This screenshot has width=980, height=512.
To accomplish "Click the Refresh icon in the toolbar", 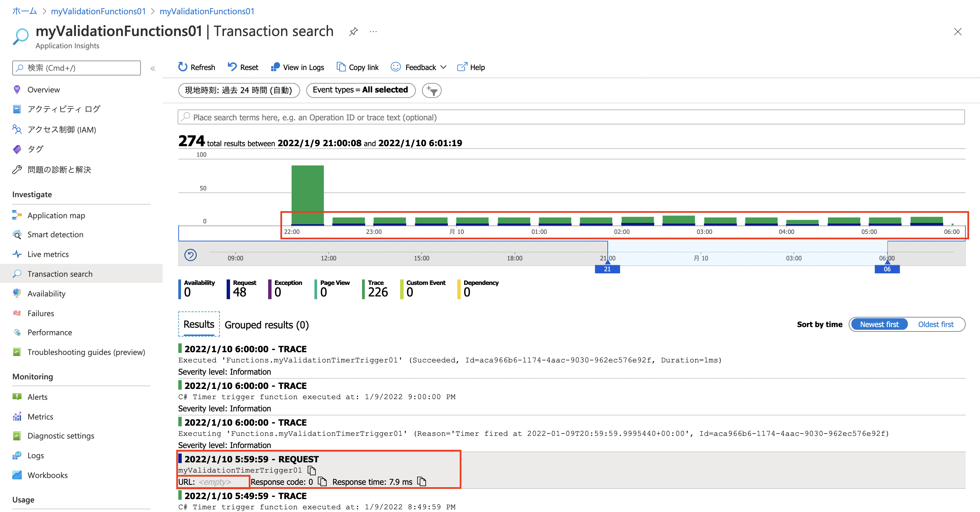I will click(x=183, y=67).
